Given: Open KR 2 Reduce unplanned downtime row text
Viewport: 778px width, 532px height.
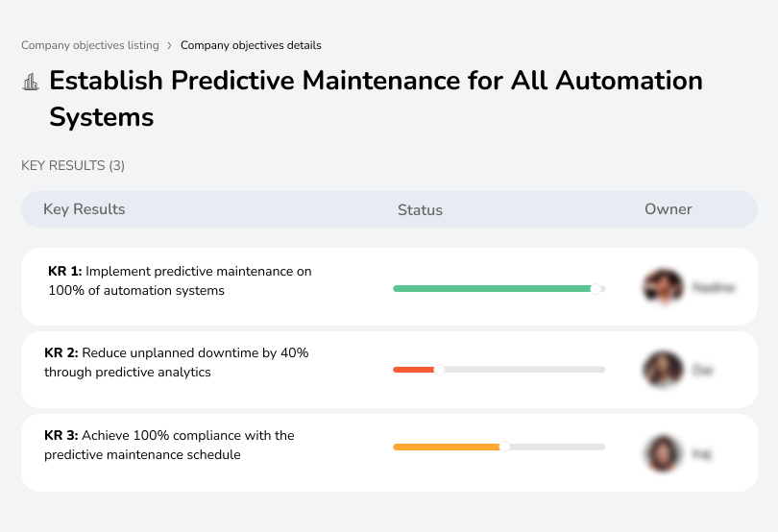Looking at the screenshot, I should 177,362.
